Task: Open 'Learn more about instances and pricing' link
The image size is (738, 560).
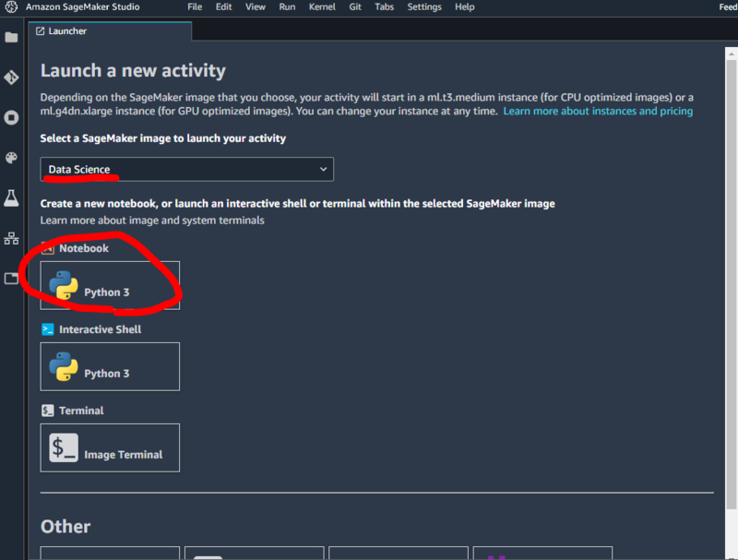Action: point(598,111)
